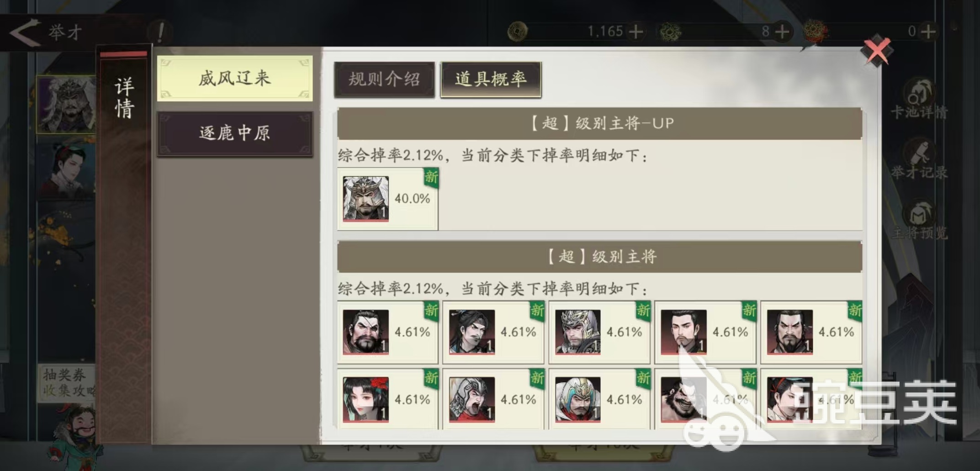Image resolution: width=980 pixels, height=471 pixels.
Task: Add red gold token currency with plus
Action: tap(929, 32)
